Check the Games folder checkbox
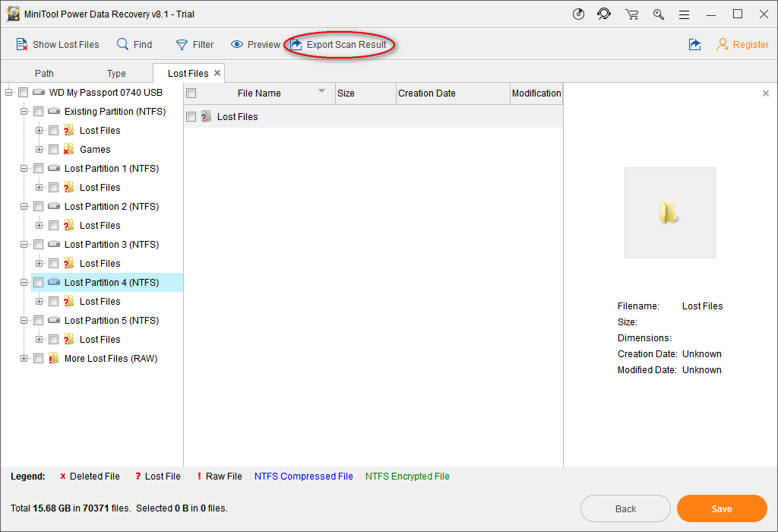Viewport: 778px width, 532px height. [53, 150]
